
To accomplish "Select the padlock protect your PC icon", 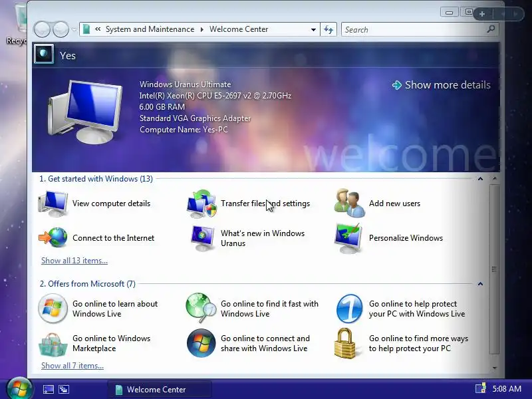I will [344, 343].
